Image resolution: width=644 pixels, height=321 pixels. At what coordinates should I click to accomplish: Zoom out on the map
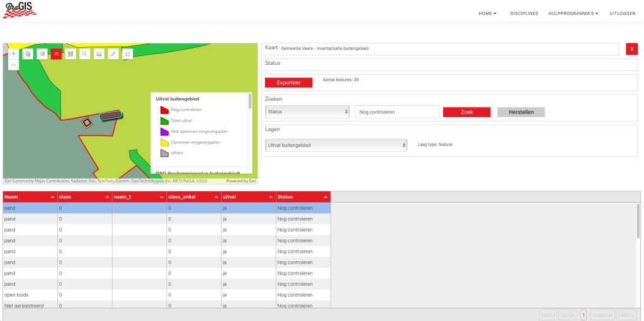coord(13,65)
